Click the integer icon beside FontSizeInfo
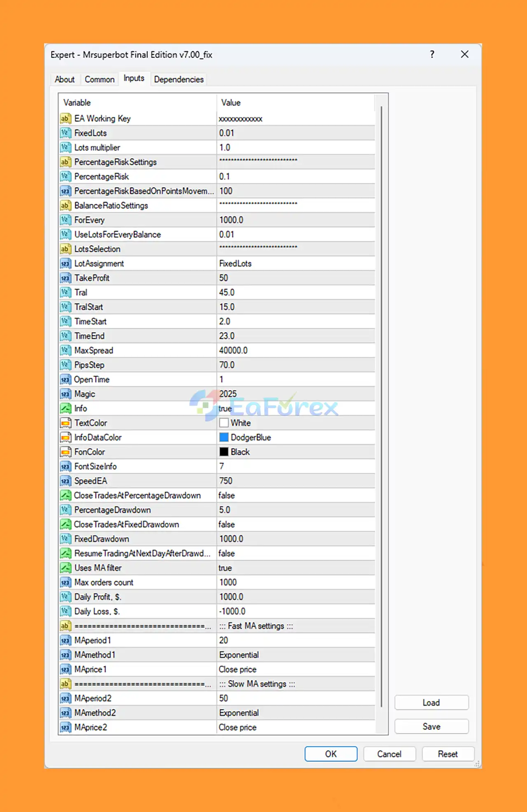Screen dimensions: 527x812 pyautogui.click(x=65, y=466)
